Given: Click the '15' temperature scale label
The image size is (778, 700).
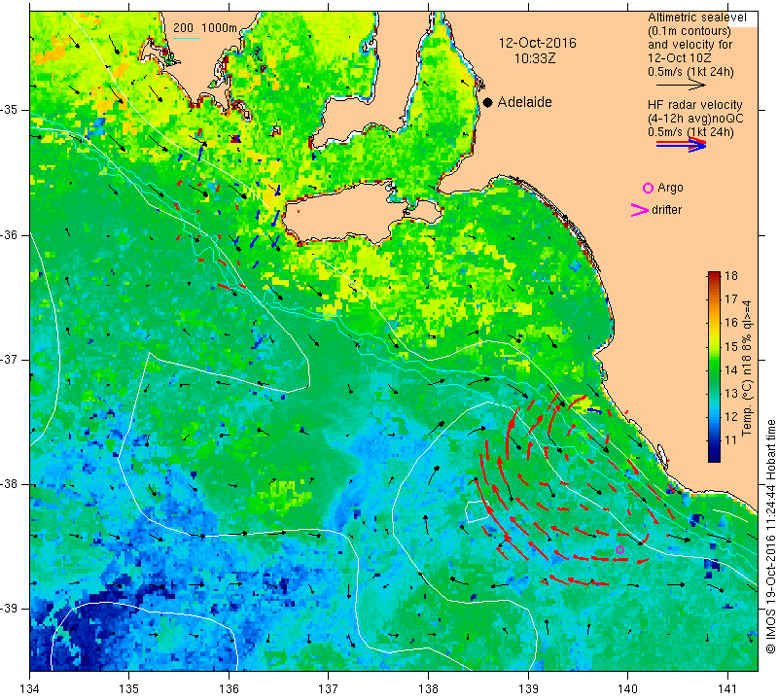Looking at the screenshot, I should click(731, 346).
